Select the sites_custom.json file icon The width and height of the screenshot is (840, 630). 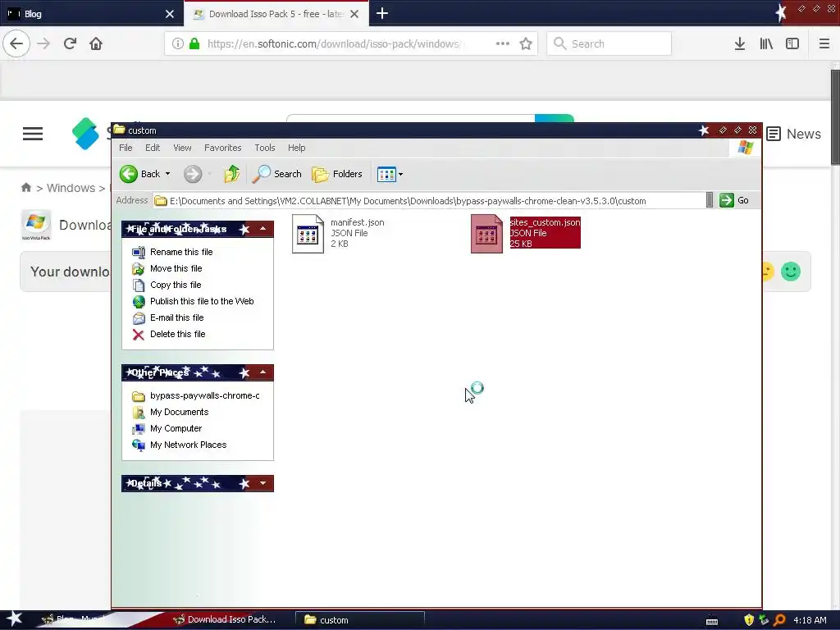tap(486, 234)
